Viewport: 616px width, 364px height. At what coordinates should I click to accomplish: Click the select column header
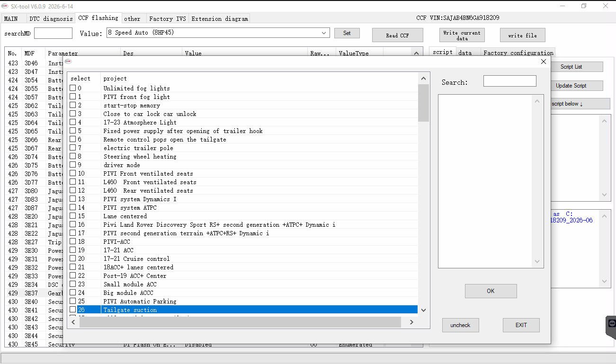[84, 79]
